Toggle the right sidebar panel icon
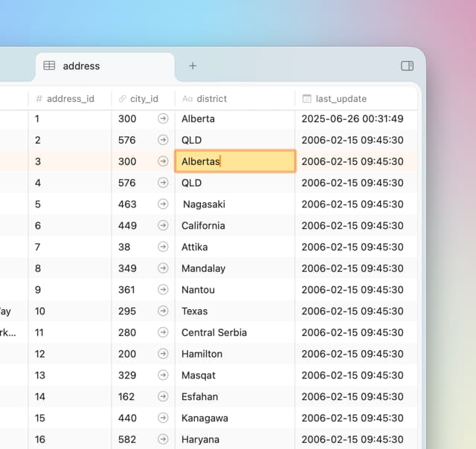476x449 pixels. click(x=407, y=66)
